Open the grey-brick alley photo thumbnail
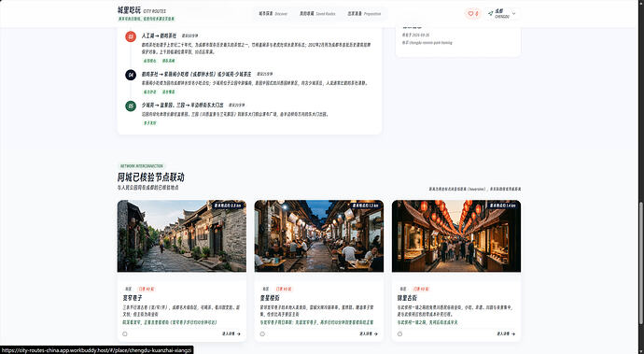The width and height of the screenshot is (644, 354). coord(182,236)
